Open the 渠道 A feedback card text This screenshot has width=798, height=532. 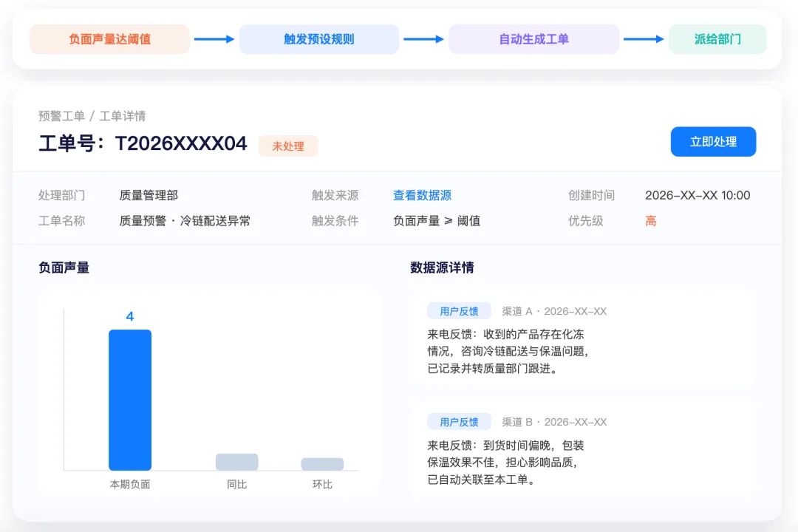click(508, 351)
